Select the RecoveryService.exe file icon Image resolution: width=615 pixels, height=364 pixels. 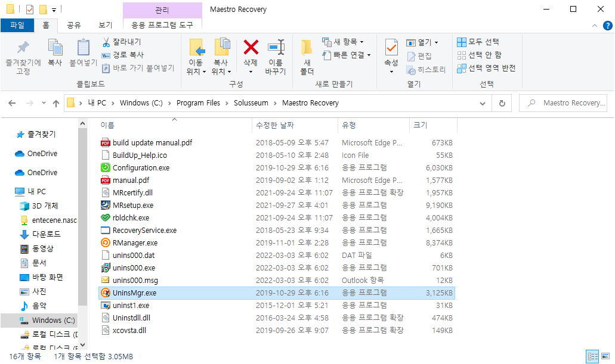(x=106, y=230)
